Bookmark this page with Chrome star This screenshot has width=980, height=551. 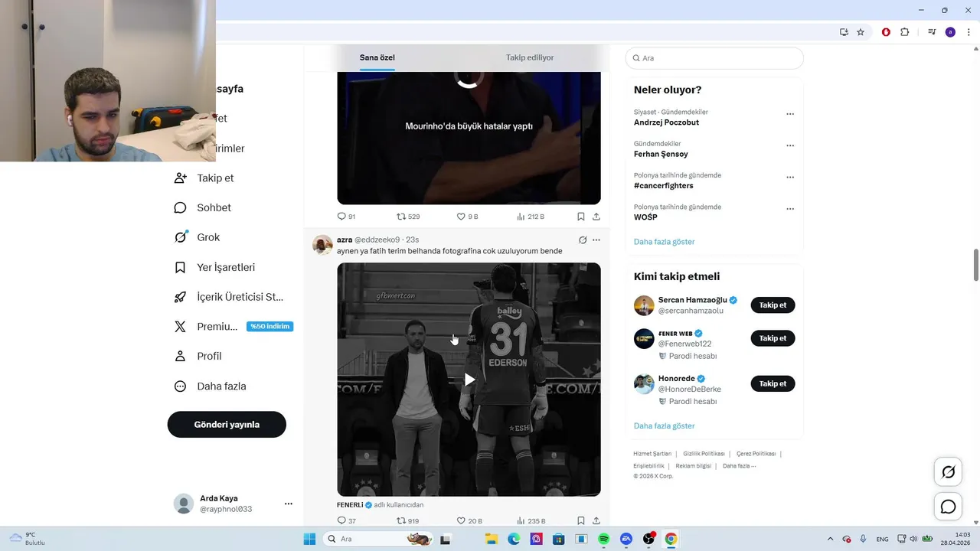[861, 32]
